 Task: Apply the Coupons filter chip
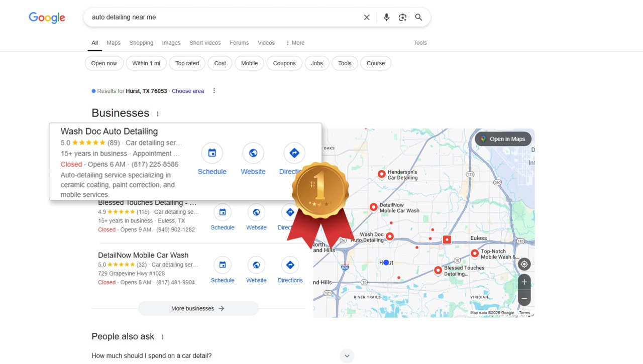pyautogui.click(x=284, y=63)
